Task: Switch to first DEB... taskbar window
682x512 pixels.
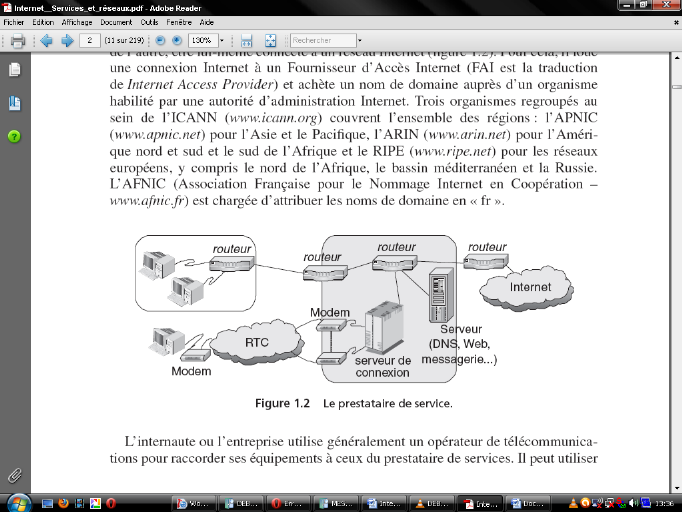Action: [241, 503]
